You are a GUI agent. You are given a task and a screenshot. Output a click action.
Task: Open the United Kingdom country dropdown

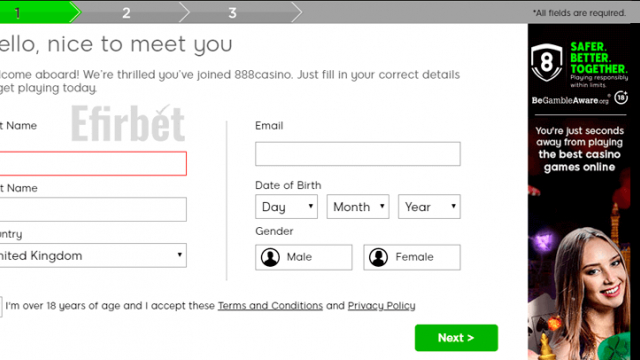pos(93,256)
